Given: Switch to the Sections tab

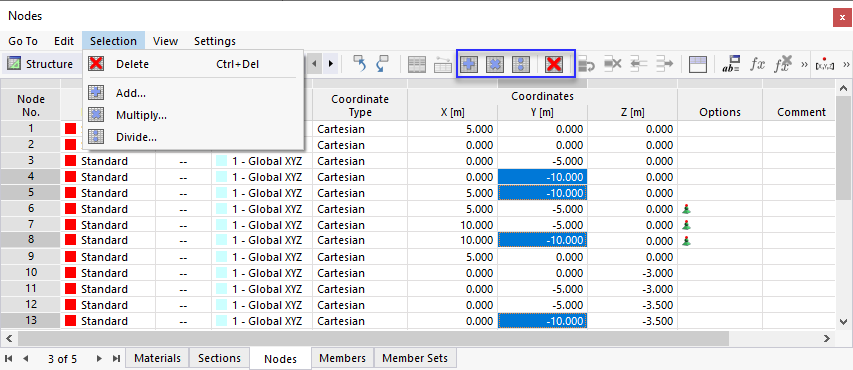Looking at the screenshot, I should pos(219,358).
